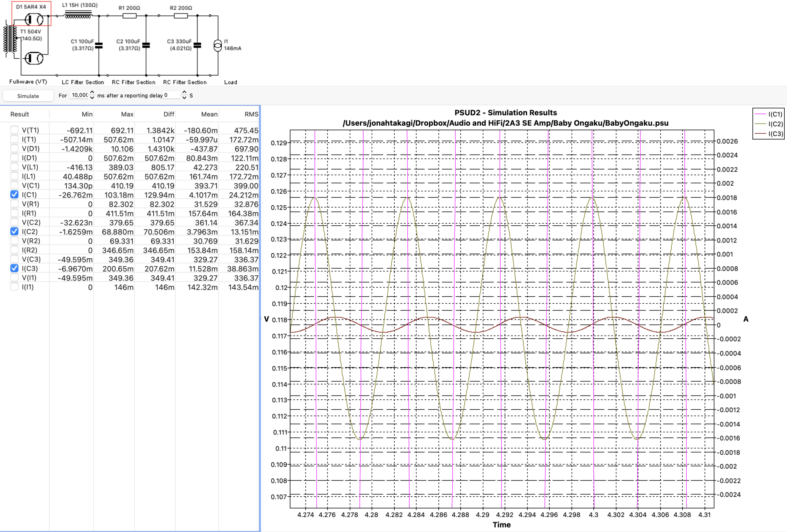Click the V(C2) Mean value 361.14
787x532 pixels.
pyautogui.click(x=207, y=223)
